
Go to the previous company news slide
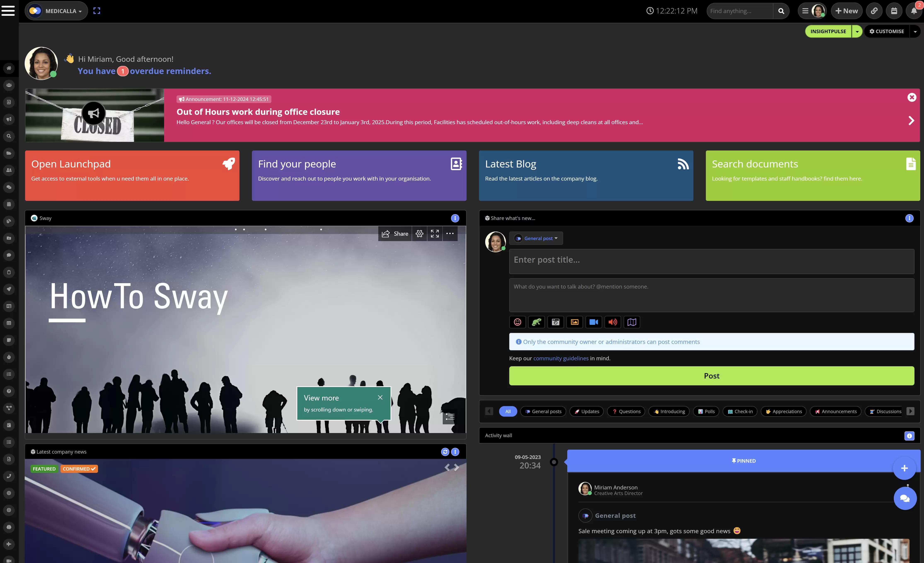click(x=447, y=467)
